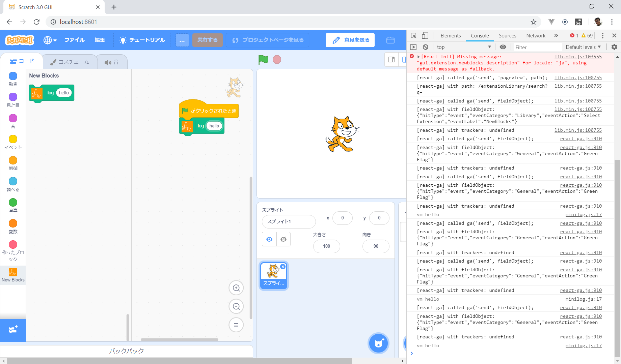
Task: Zoom in on the code workspace
Action: tap(236, 288)
